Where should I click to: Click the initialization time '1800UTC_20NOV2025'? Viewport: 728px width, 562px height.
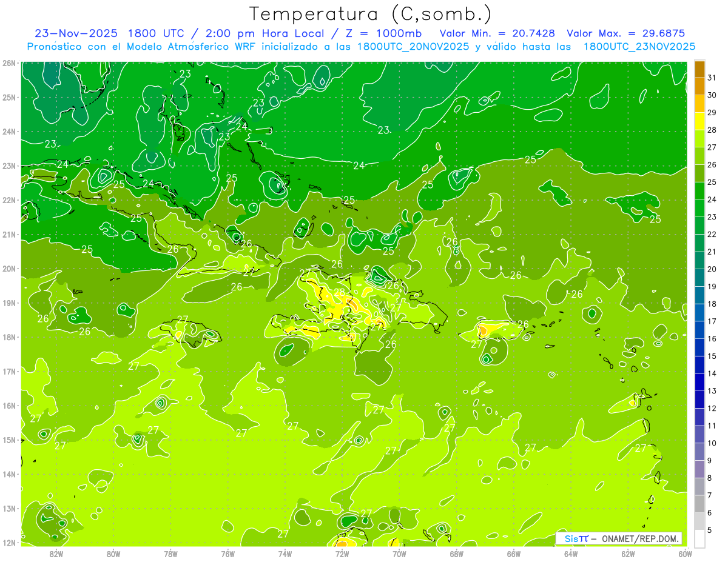413,46
